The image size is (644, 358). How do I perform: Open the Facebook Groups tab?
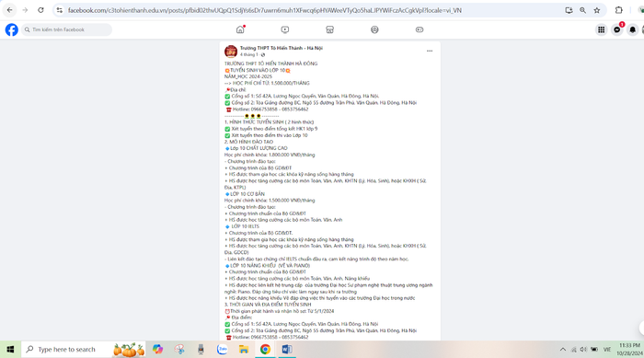[374, 29]
